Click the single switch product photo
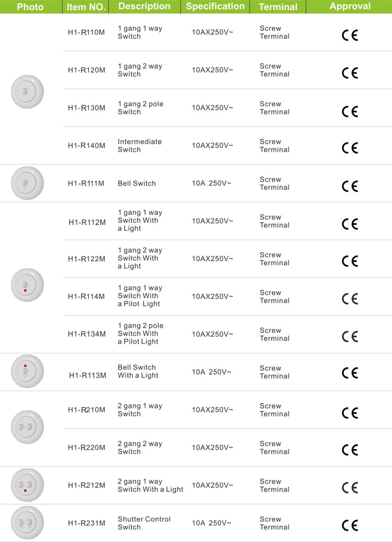The height and width of the screenshot is (542, 392). pos(27,92)
